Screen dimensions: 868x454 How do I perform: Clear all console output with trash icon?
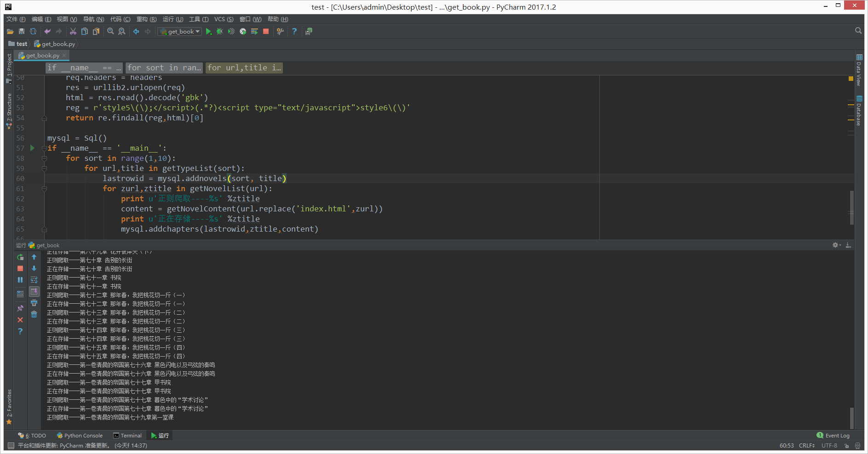pyautogui.click(x=34, y=314)
